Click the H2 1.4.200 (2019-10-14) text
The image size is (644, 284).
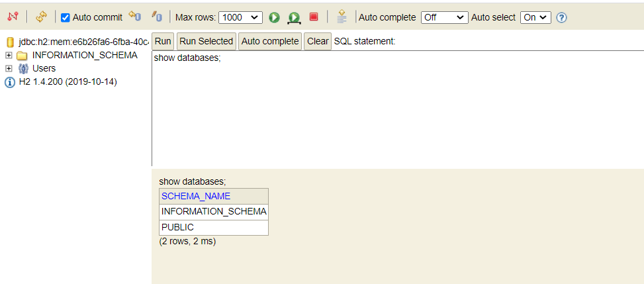point(68,82)
